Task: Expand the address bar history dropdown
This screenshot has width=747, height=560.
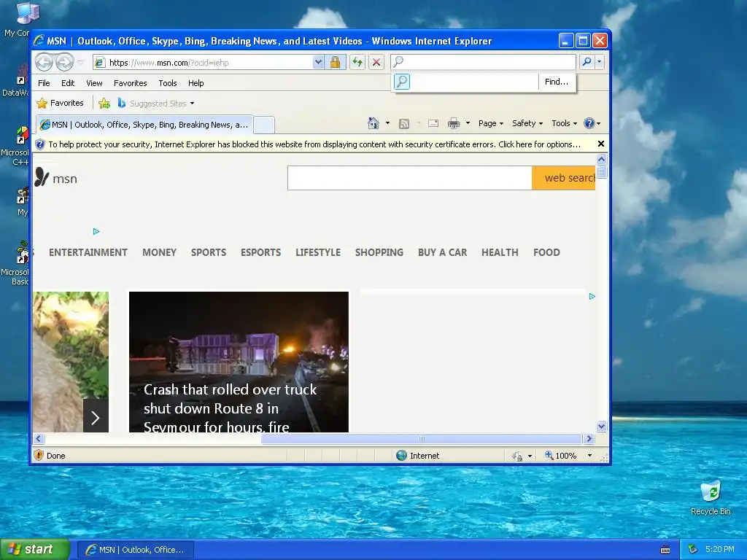Action: (318, 63)
